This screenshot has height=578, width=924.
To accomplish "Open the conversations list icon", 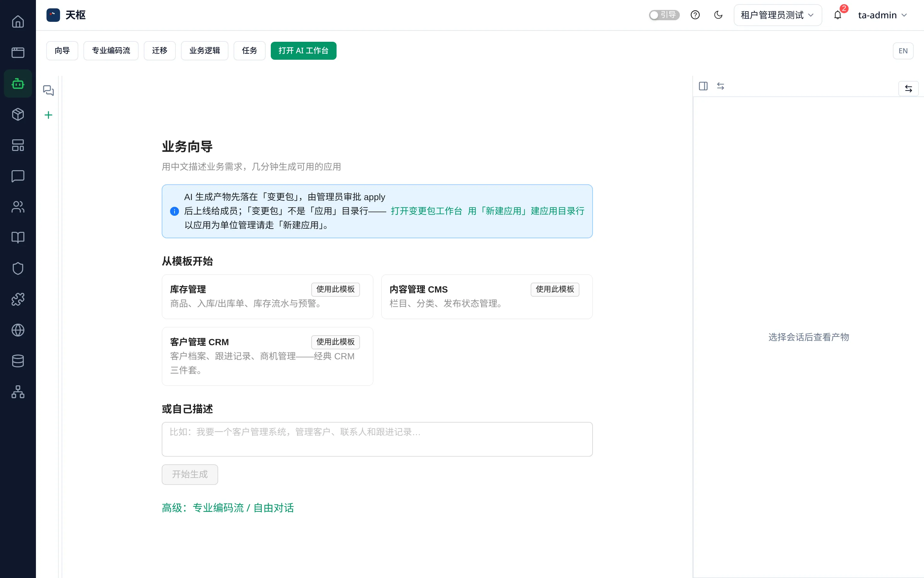I will [x=48, y=91].
